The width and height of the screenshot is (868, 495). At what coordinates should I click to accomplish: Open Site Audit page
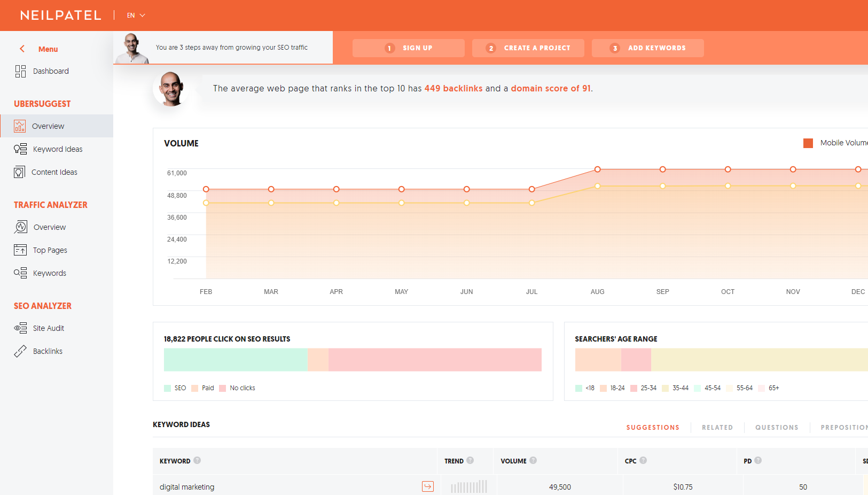pyautogui.click(x=49, y=328)
